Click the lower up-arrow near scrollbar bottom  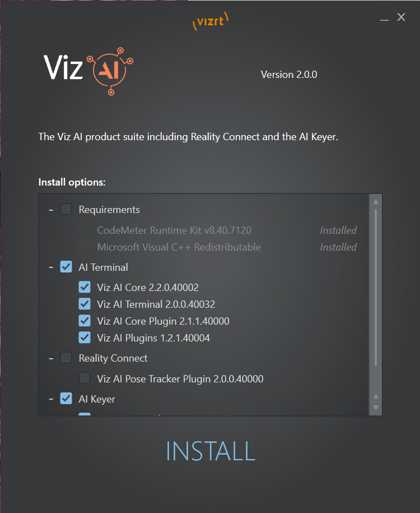(376, 396)
